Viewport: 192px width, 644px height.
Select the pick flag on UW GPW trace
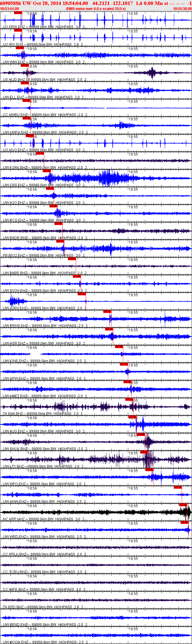pos(124,364)
